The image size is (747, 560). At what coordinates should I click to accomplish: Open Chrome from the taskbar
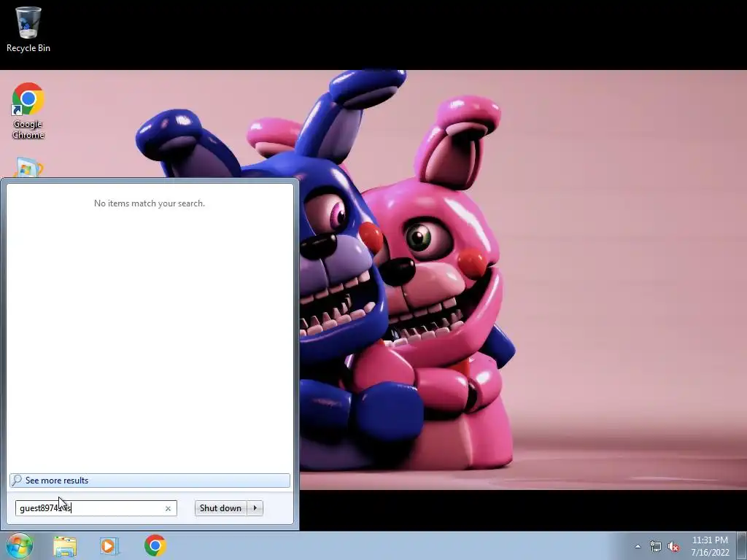(x=155, y=545)
